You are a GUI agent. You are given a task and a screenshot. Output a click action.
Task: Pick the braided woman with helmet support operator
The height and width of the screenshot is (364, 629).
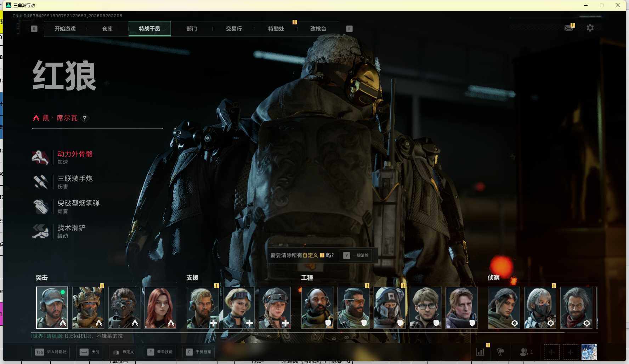[x=275, y=308]
